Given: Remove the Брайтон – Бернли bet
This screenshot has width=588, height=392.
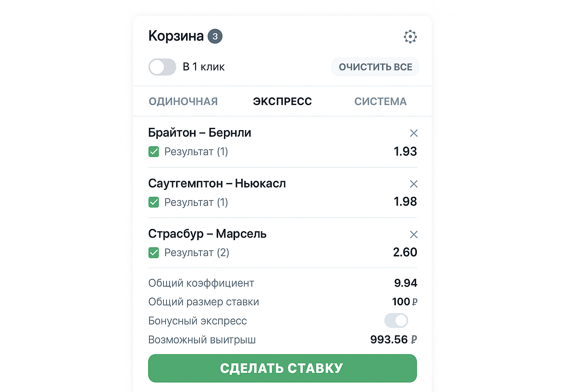Looking at the screenshot, I should point(414,133).
